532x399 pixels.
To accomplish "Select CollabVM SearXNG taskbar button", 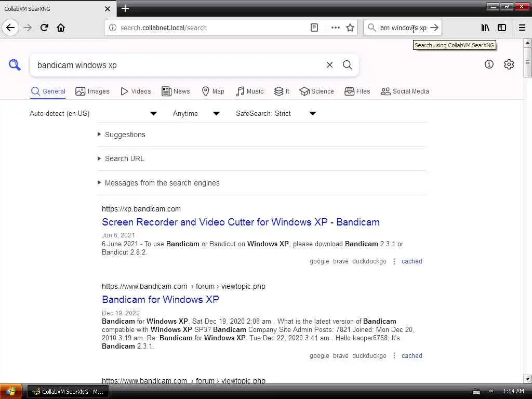I will click(x=68, y=392).
